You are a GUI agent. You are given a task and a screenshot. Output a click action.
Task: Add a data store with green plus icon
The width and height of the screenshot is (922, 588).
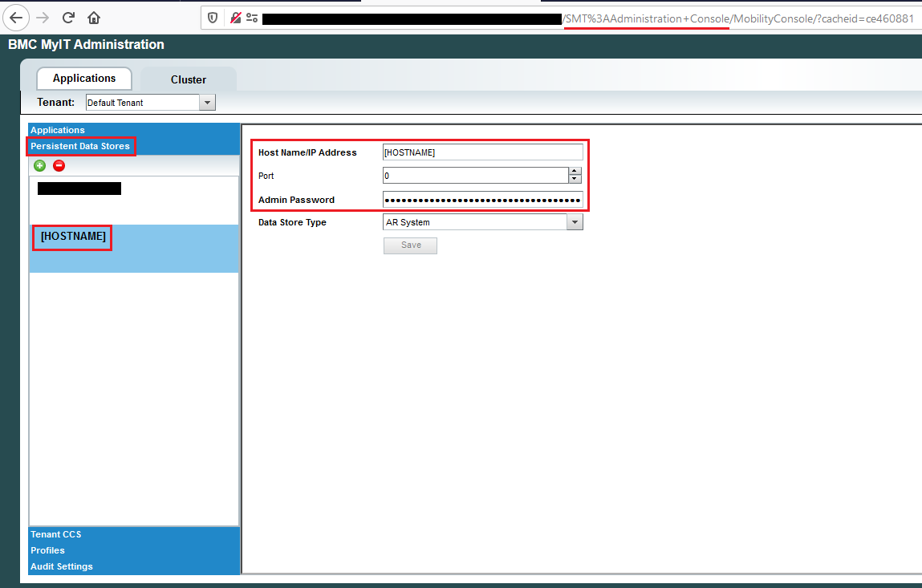click(40, 166)
